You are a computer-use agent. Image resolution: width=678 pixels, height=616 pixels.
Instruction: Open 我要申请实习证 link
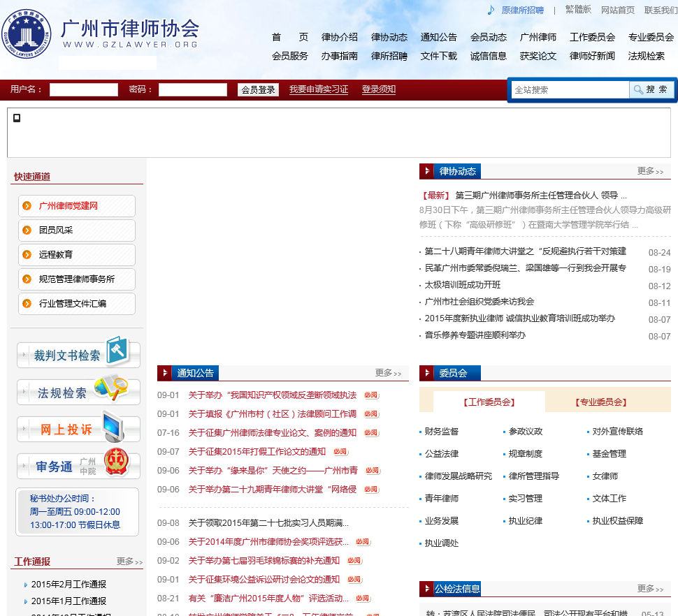pos(319,89)
